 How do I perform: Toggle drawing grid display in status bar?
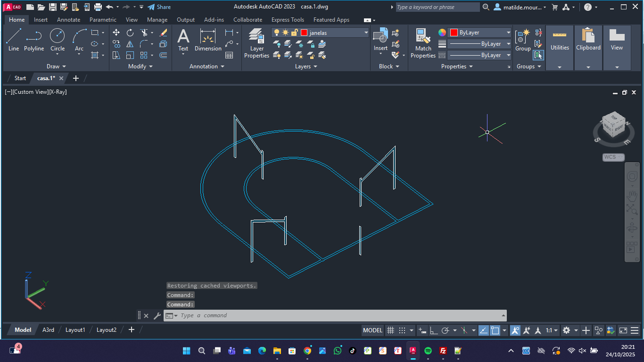click(390, 330)
